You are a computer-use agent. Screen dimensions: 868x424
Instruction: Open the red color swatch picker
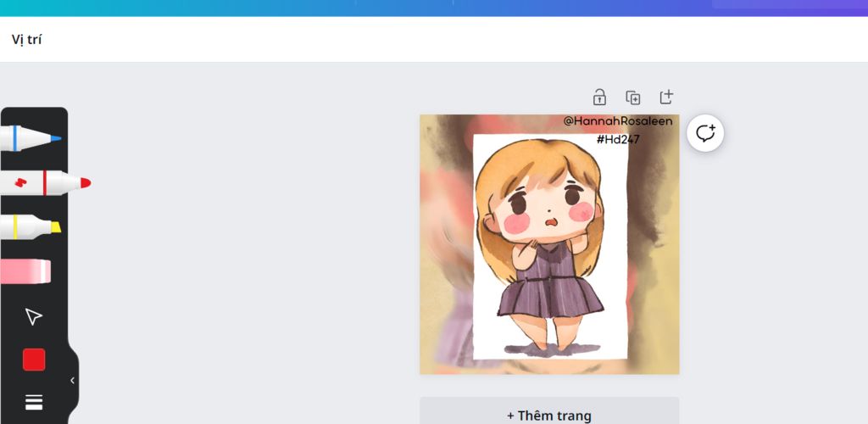(x=34, y=360)
